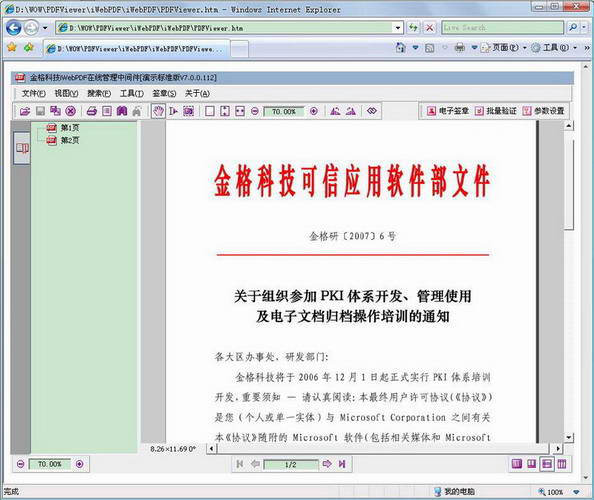
Task: Select the Hand pan tool
Action: click(158, 111)
